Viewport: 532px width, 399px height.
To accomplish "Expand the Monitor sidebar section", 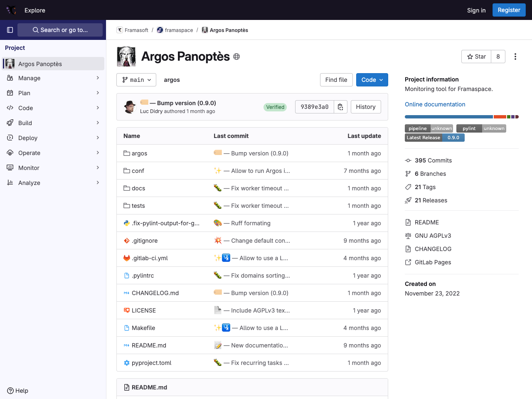I will 53,168.
